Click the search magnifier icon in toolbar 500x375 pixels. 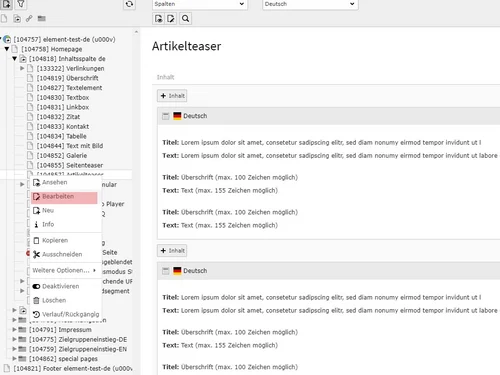click(185, 19)
